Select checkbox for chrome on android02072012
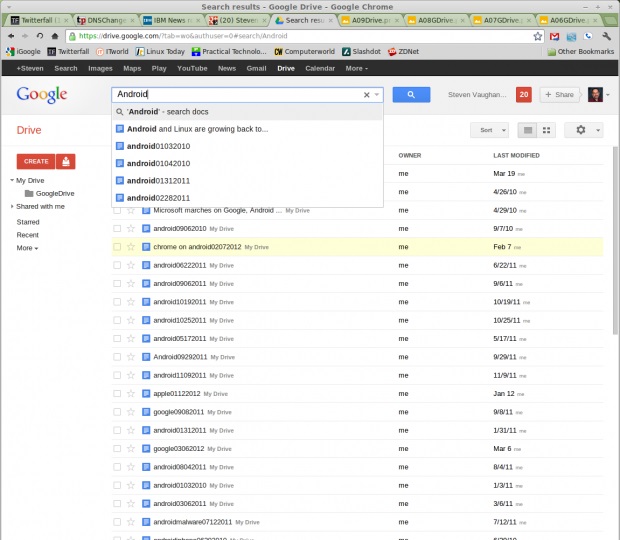This screenshot has width=620, height=540. click(x=117, y=247)
